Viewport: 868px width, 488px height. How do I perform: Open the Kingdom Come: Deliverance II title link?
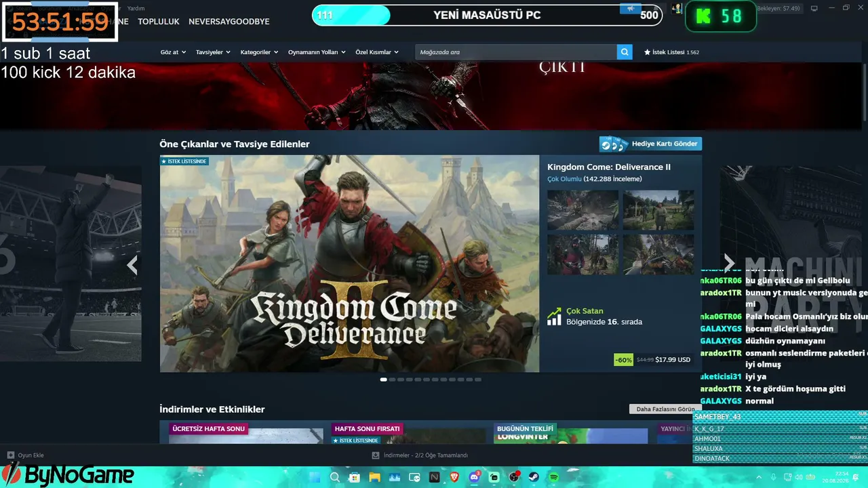[x=609, y=167]
